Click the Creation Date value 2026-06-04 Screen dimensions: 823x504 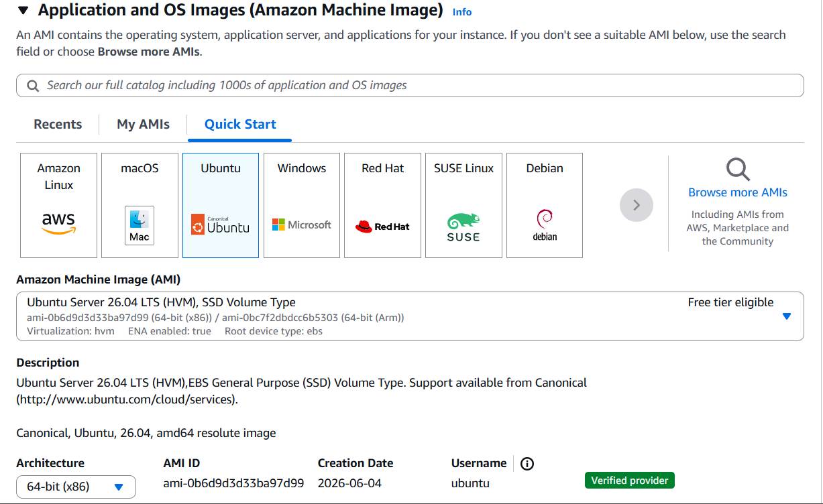(349, 483)
